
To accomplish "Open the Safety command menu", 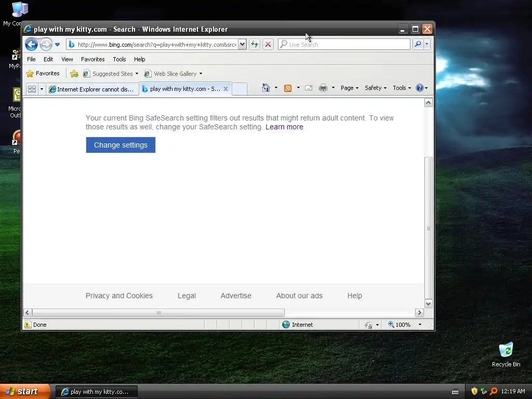I will point(375,88).
